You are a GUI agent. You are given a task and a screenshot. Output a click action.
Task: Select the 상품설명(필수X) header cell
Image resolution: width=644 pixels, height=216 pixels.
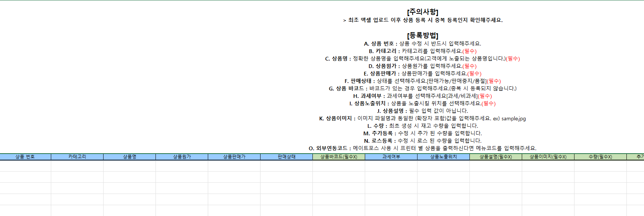point(496,157)
